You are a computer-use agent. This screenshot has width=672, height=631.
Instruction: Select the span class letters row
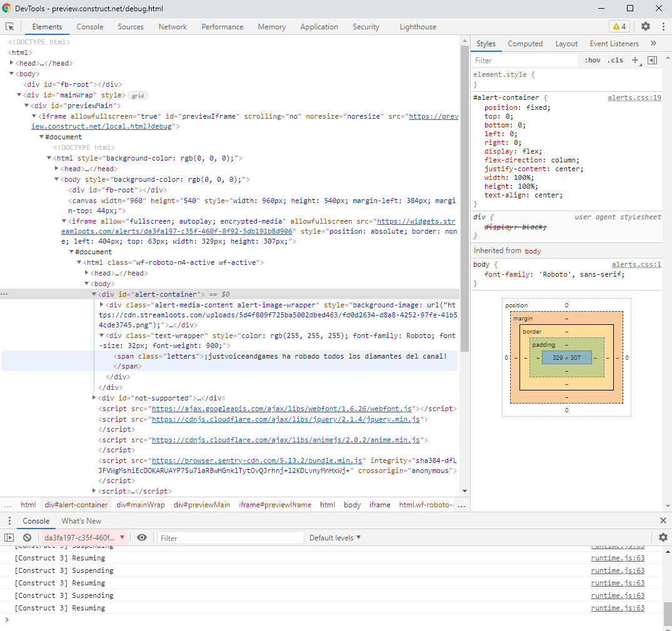(x=229, y=361)
